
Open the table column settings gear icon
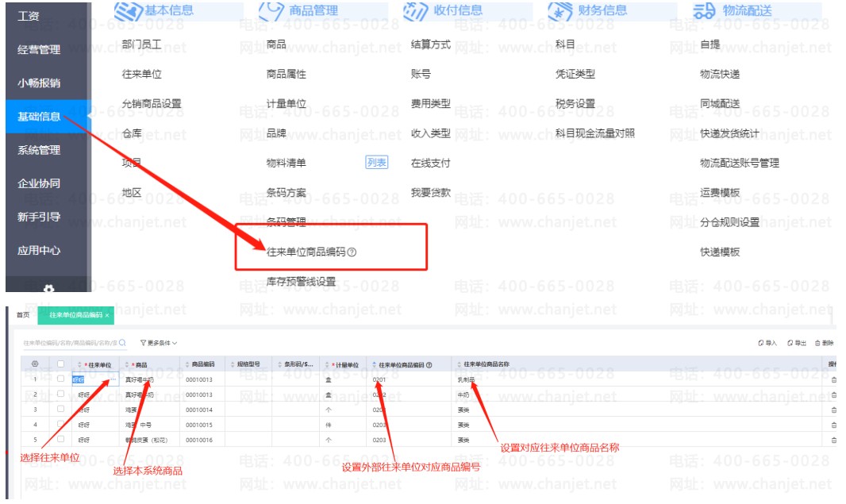point(35,364)
